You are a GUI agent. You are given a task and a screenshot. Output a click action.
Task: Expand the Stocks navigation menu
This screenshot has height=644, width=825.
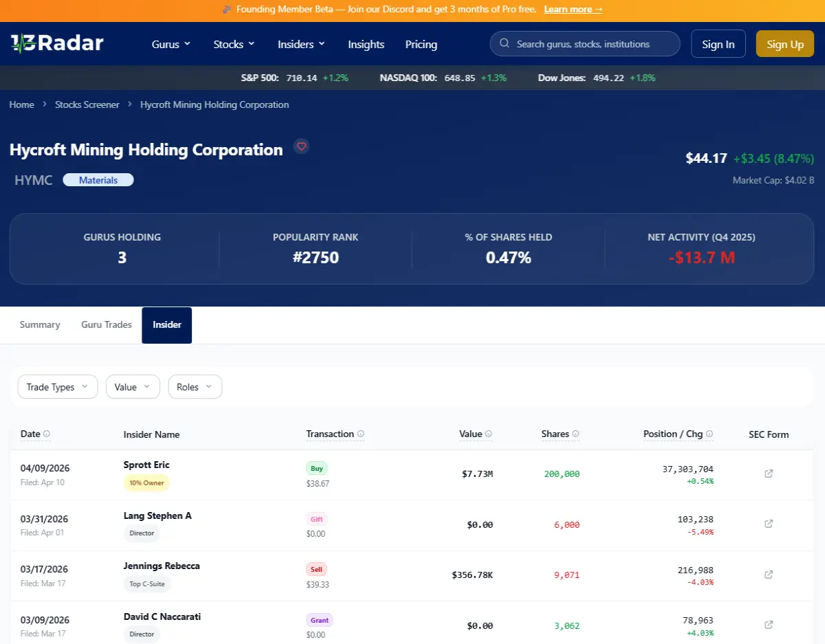234,44
